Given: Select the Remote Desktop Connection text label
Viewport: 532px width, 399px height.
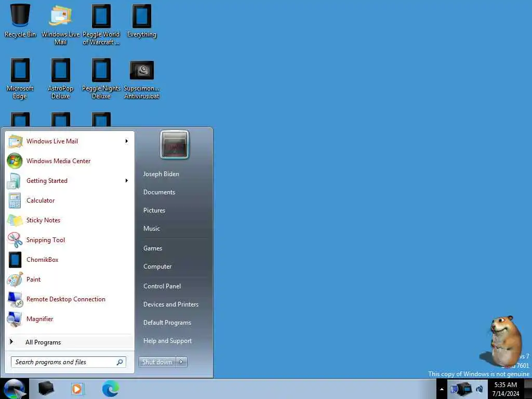Looking at the screenshot, I should 66,299.
